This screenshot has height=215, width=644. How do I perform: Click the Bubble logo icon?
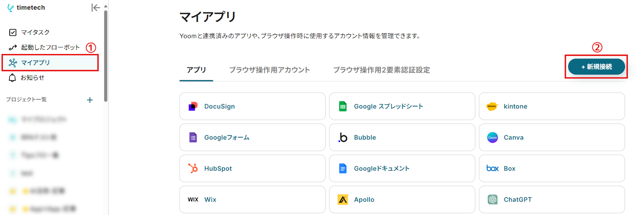point(343,138)
